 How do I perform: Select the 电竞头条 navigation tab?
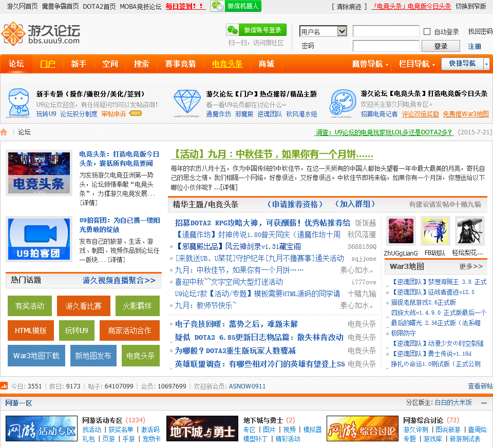coord(227,64)
